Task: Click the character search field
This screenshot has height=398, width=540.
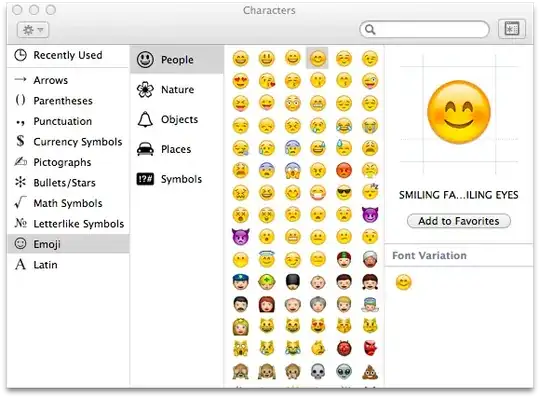Action: pyautogui.click(x=424, y=30)
